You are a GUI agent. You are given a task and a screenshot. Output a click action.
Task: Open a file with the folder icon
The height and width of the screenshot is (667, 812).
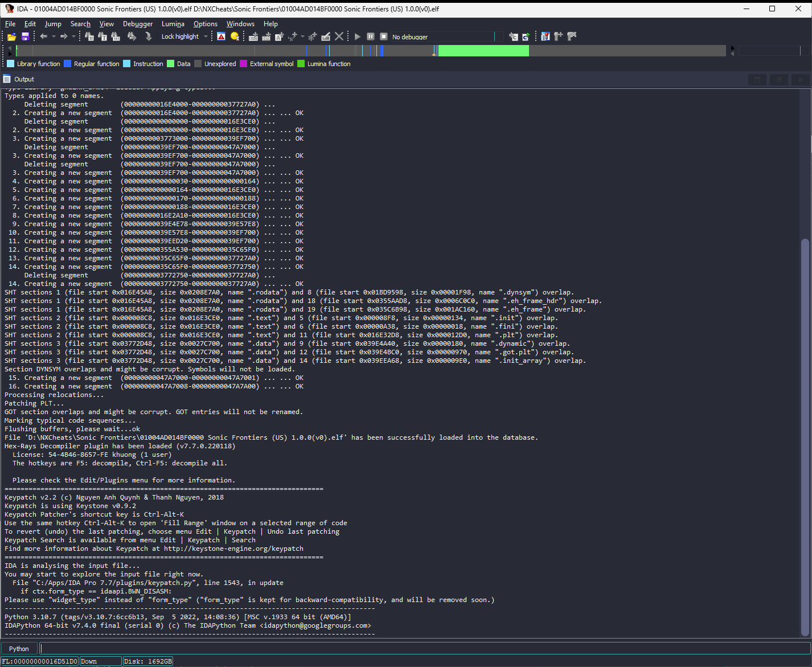[11, 36]
